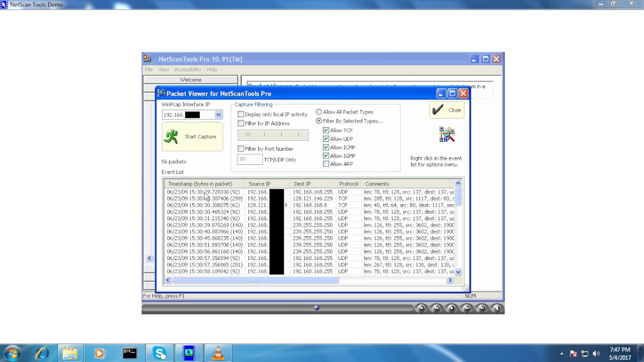The image size is (644, 362).
Task: Open the Command Prompt taskbar icon
Action: (129, 353)
